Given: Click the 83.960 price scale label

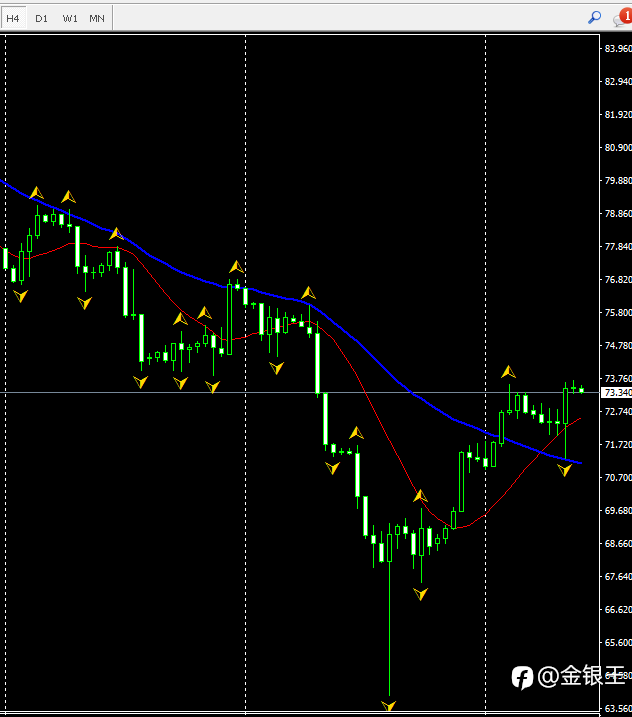Looking at the screenshot, I should 618,48.
